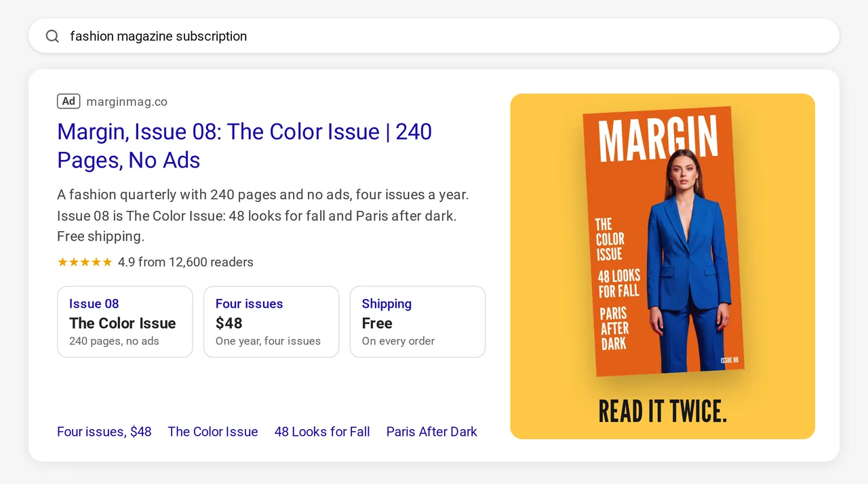This screenshot has height=484, width=868.
Task: Open the Margin Issue 08 ad headline
Action: click(x=245, y=146)
